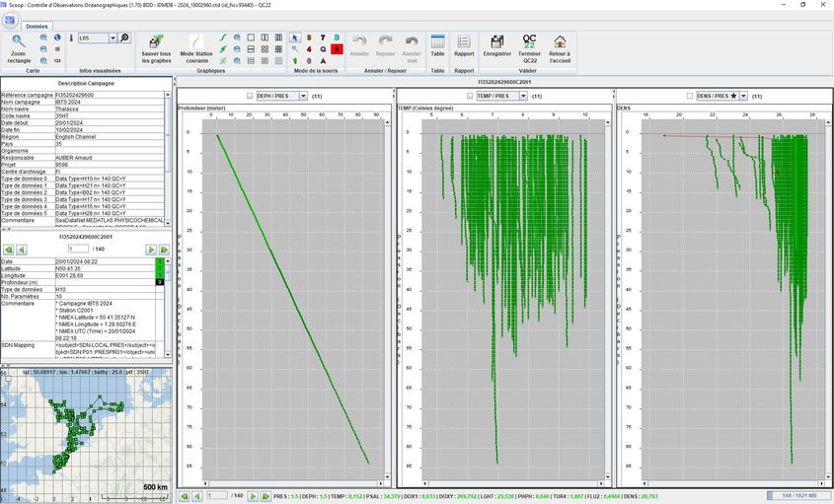Screen dimensions: 834x504
Task: Select the cyan B mouse mode
Action: pos(337,37)
